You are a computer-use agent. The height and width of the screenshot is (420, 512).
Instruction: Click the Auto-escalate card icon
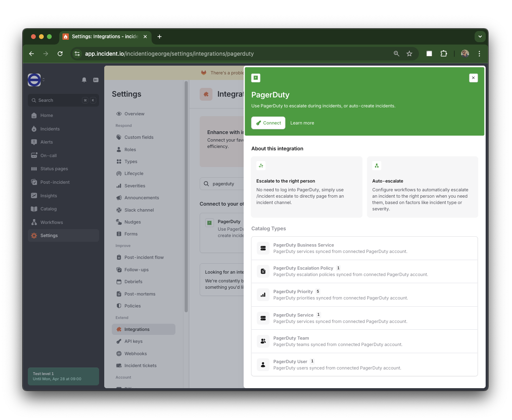click(x=377, y=165)
